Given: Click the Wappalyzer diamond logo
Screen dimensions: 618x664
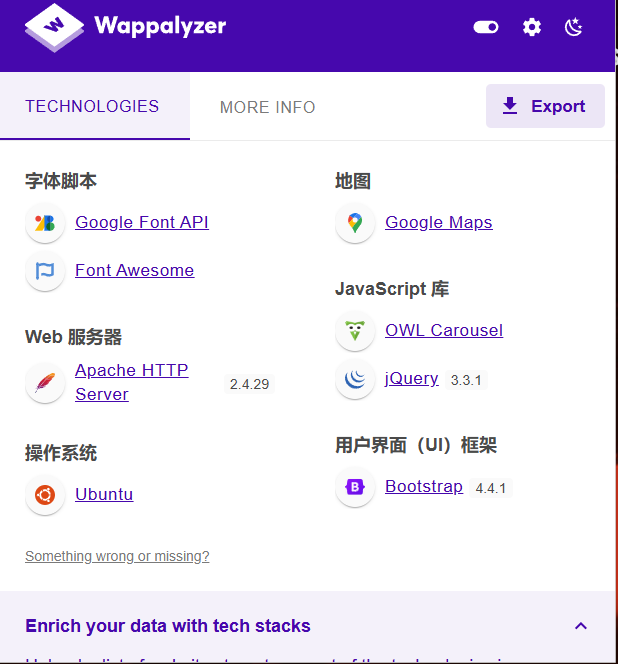Looking at the screenshot, I should 54,28.
